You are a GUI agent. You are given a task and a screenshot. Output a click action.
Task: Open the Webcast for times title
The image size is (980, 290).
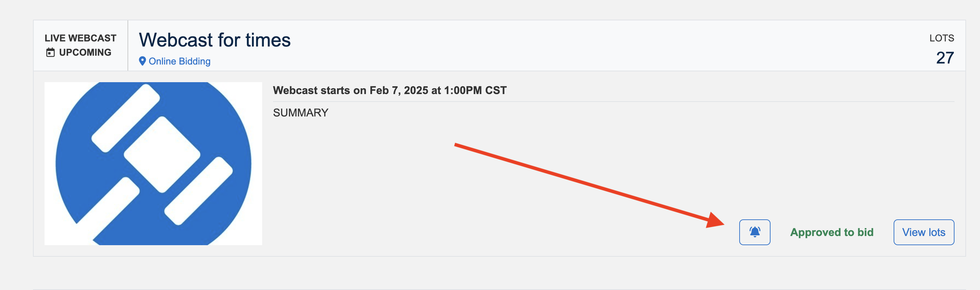(x=215, y=40)
